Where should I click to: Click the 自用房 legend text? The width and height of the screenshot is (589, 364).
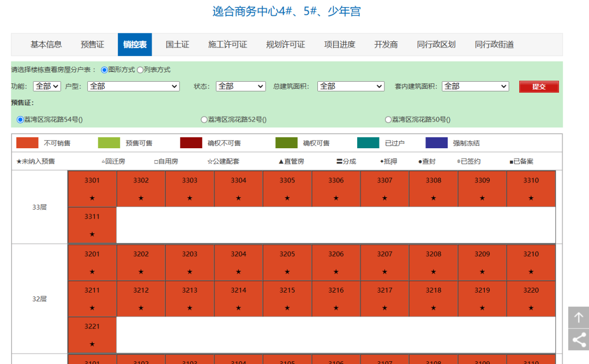point(168,161)
